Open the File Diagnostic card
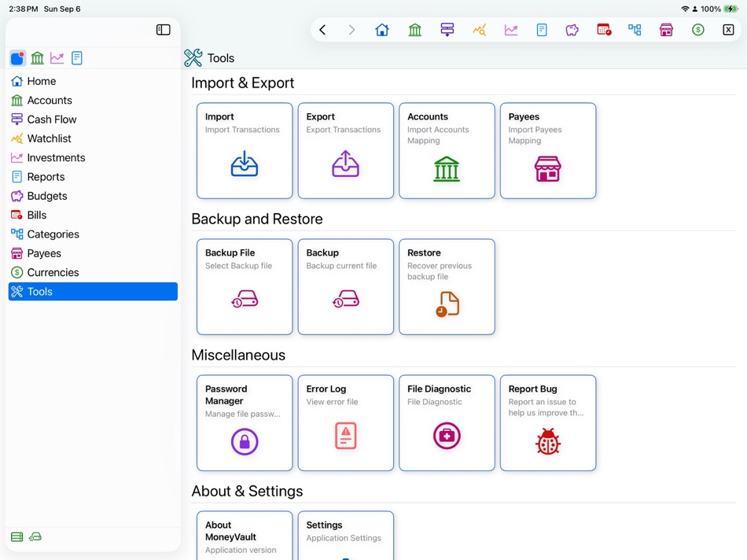747x560 pixels. 447,422
